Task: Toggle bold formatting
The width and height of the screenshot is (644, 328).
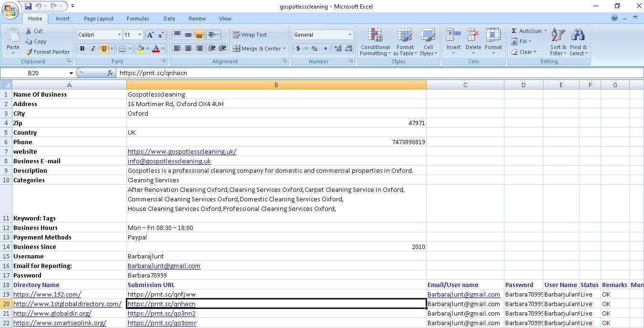Action: pos(81,48)
